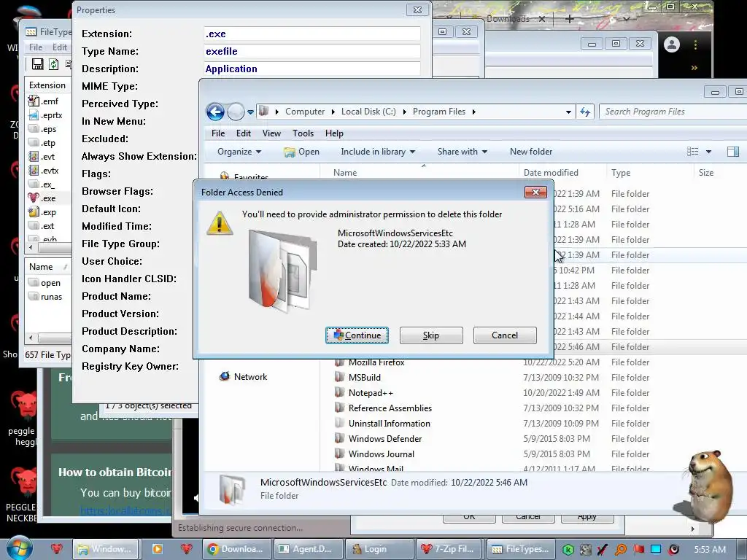Image resolution: width=747 pixels, height=560 pixels.
Task: Sort by Date modified column
Action: pos(551,172)
